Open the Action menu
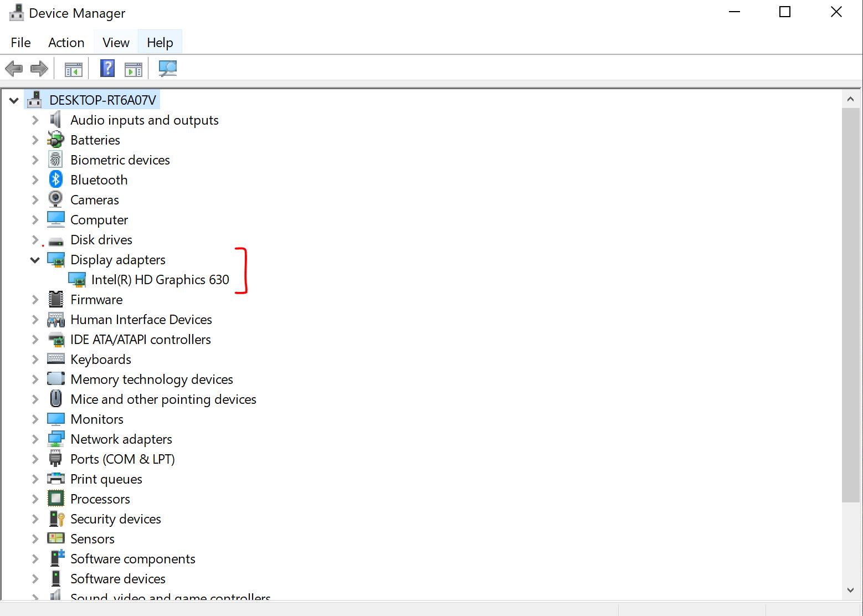Viewport: 863px width, 616px height. click(x=65, y=42)
